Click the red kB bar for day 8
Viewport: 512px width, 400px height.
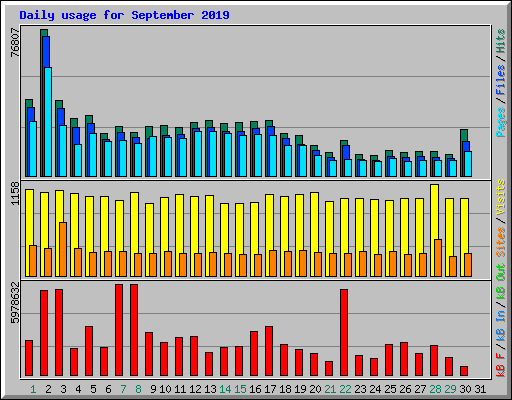[134, 330]
